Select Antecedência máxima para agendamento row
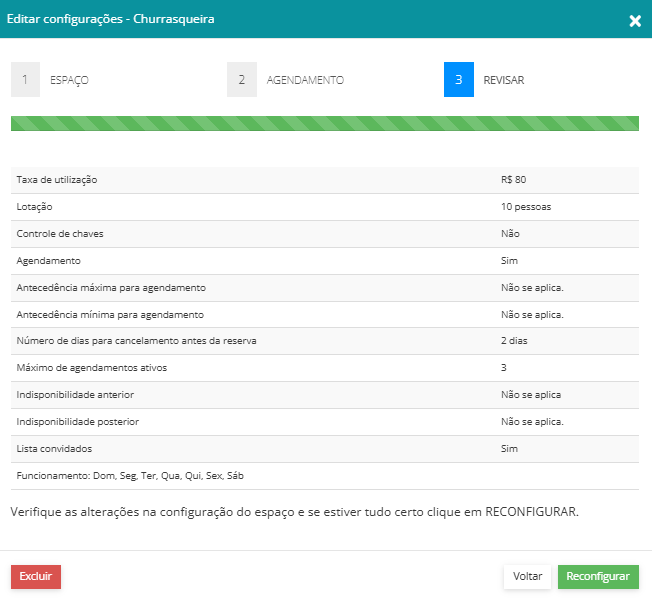652x600 pixels. 325,288
